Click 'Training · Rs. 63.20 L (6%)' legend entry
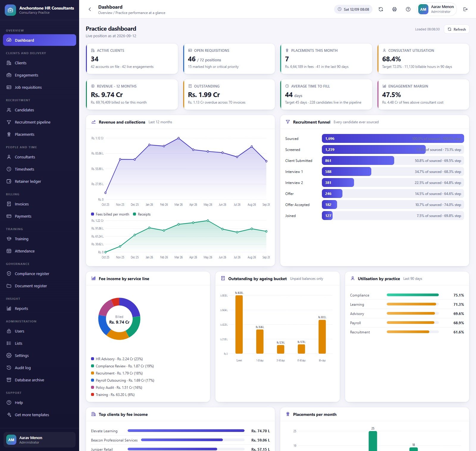 [113, 395]
